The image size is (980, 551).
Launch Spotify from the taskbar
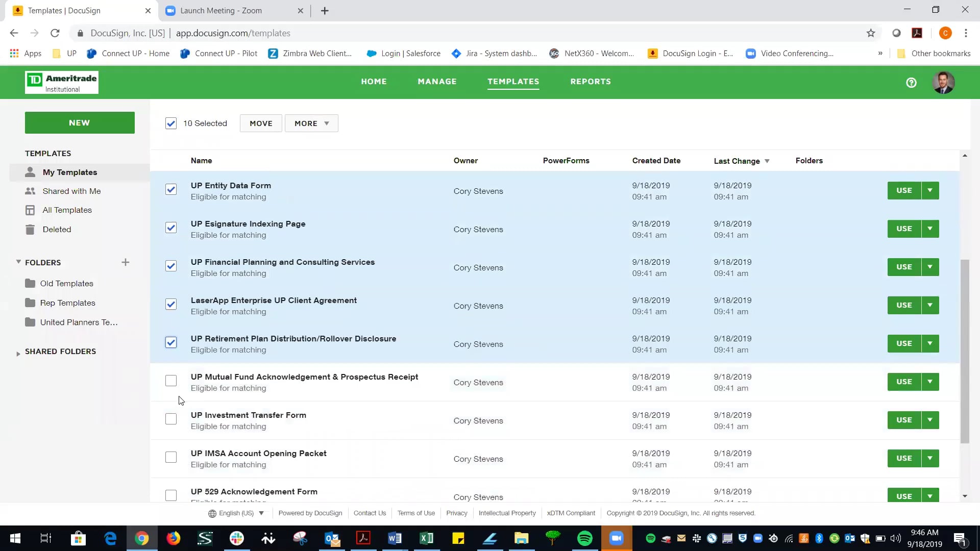[x=585, y=538]
